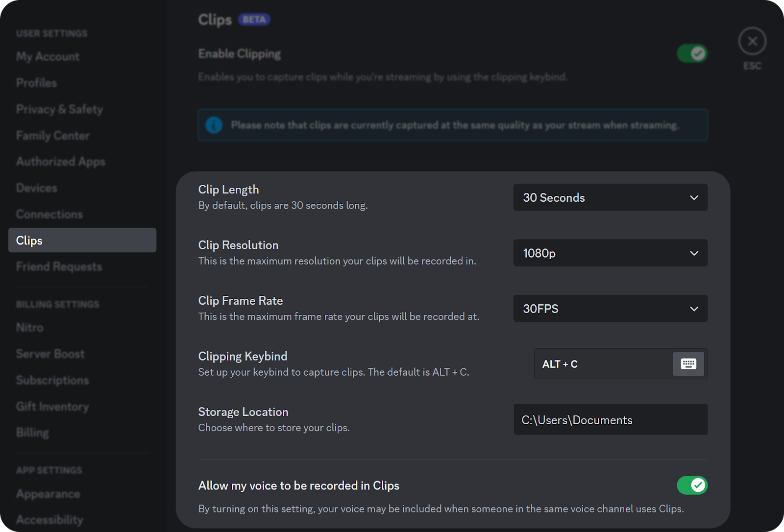Open the Connections page
This screenshot has width=784, height=532.
pos(49,214)
